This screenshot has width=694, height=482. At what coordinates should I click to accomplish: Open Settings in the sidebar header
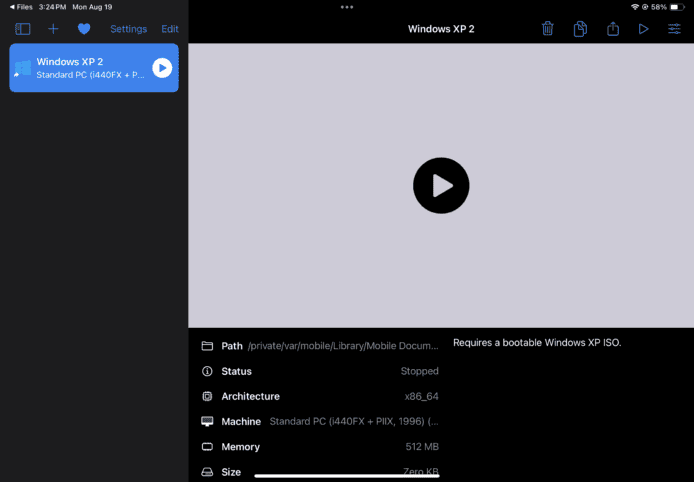(x=128, y=29)
